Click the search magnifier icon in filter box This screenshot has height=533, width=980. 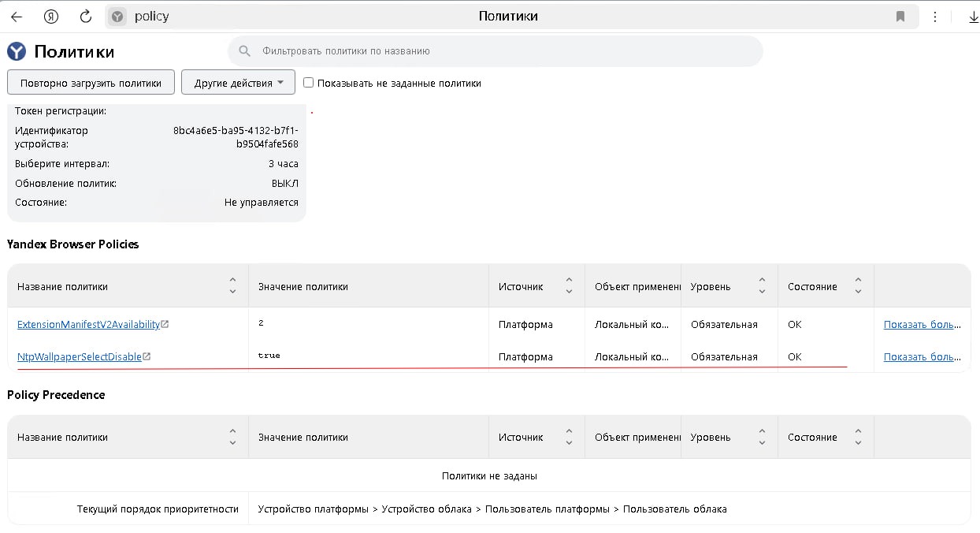pos(245,51)
